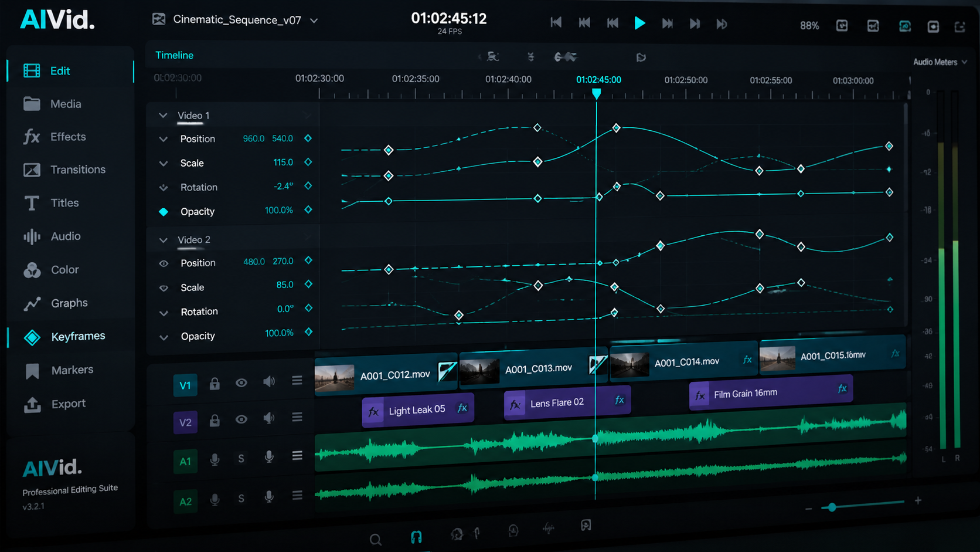The height and width of the screenshot is (552, 980).
Task: Select clip A001_C014.mov on timeline
Action: click(x=684, y=363)
